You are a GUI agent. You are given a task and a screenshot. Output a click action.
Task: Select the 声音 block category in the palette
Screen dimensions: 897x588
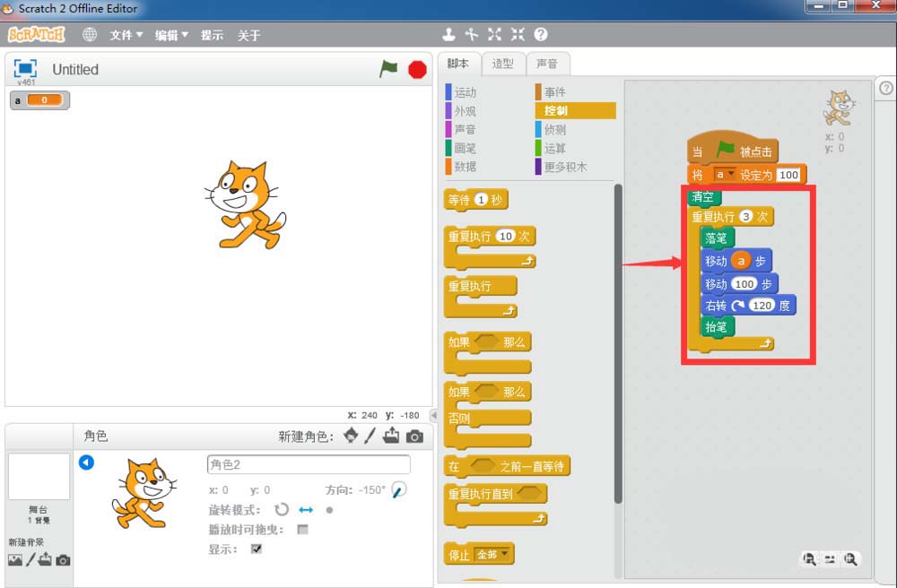[465, 130]
